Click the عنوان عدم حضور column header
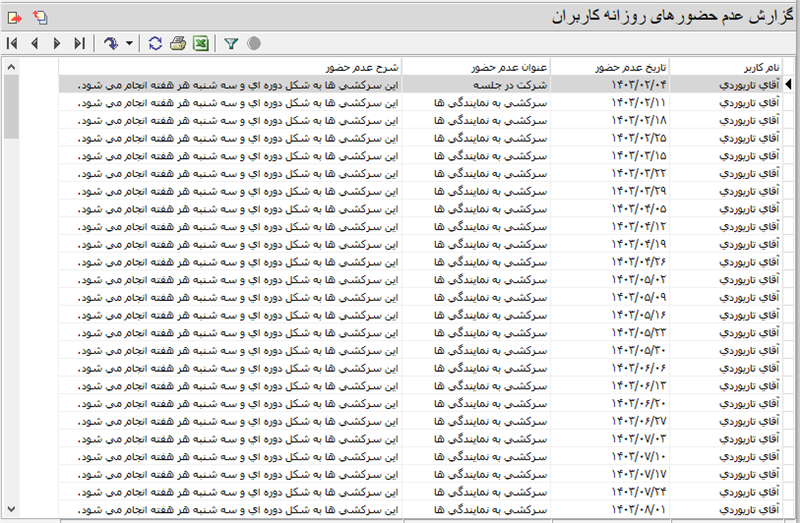Screen dimensions: 800x523 [476, 67]
